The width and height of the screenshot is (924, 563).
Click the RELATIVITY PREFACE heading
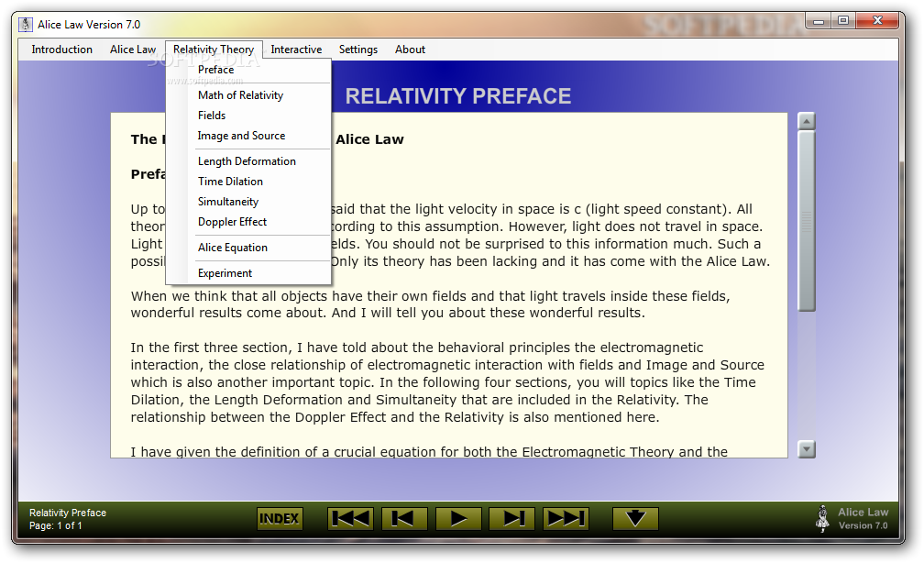tap(458, 96)
